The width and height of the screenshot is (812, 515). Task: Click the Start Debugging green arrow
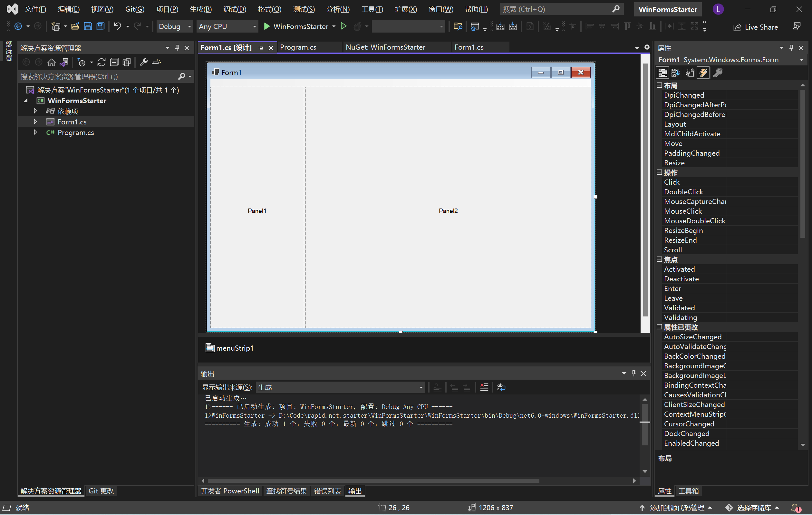coord(266,26)
